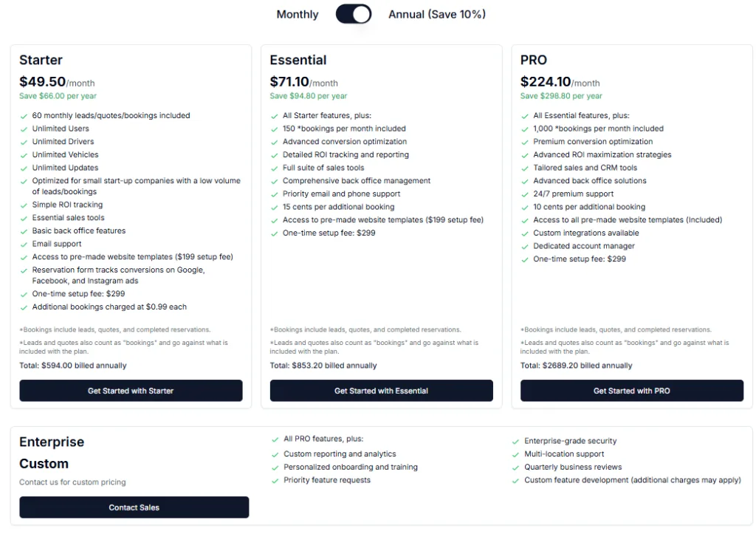Image resolution: width=756 pixels, height=537 pixels.
Task: Click the "Contact Sales" button
Action: [134, 507]
